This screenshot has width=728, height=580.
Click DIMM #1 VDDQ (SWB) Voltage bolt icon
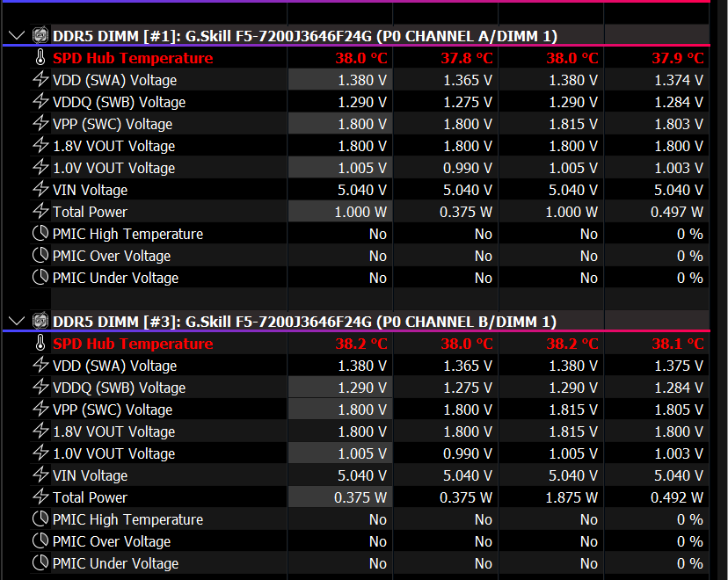[40, 101]
